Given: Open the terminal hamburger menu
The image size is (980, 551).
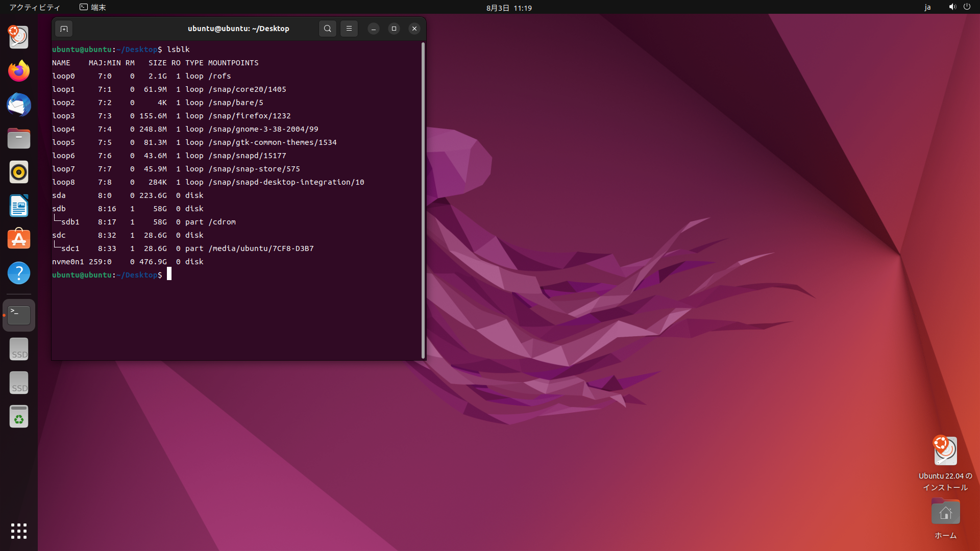Looking at the screenshot, I should (x=349, y=29).
